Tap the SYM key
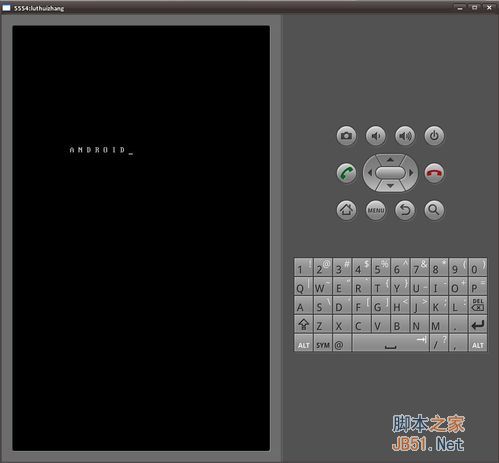The image size is (499, 463). (323, 343)
